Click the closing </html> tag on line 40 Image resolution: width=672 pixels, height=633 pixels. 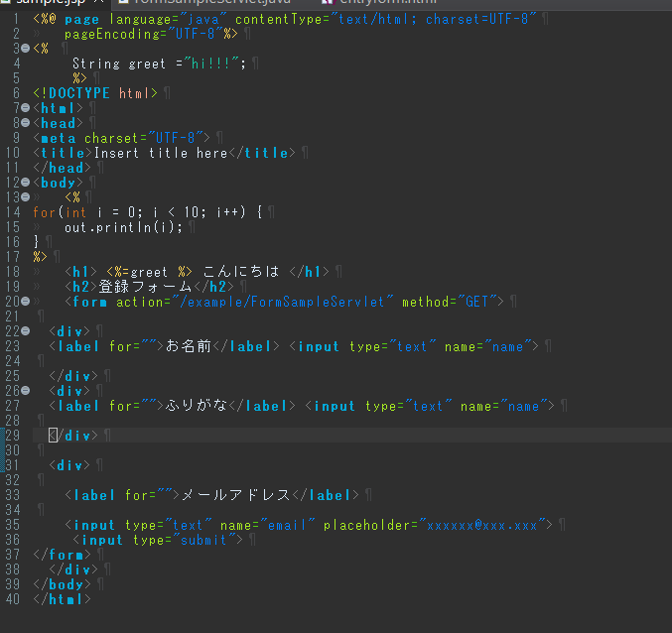click(62, 599)
